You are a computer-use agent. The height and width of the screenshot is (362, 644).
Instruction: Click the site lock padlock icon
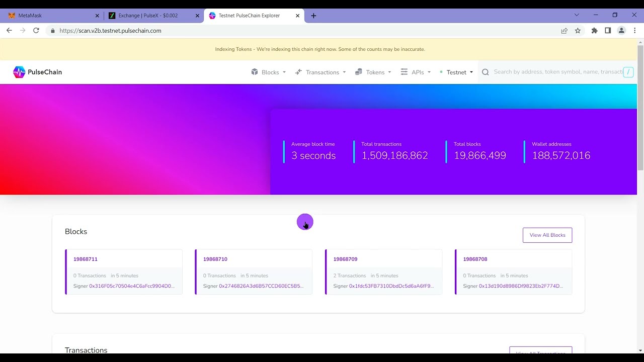pos(52,31)
